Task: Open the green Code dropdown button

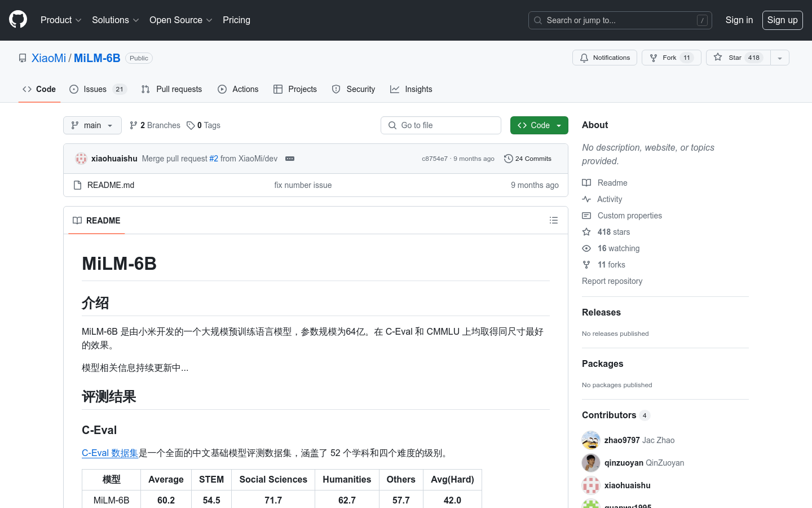Action: tap(539, 125)
